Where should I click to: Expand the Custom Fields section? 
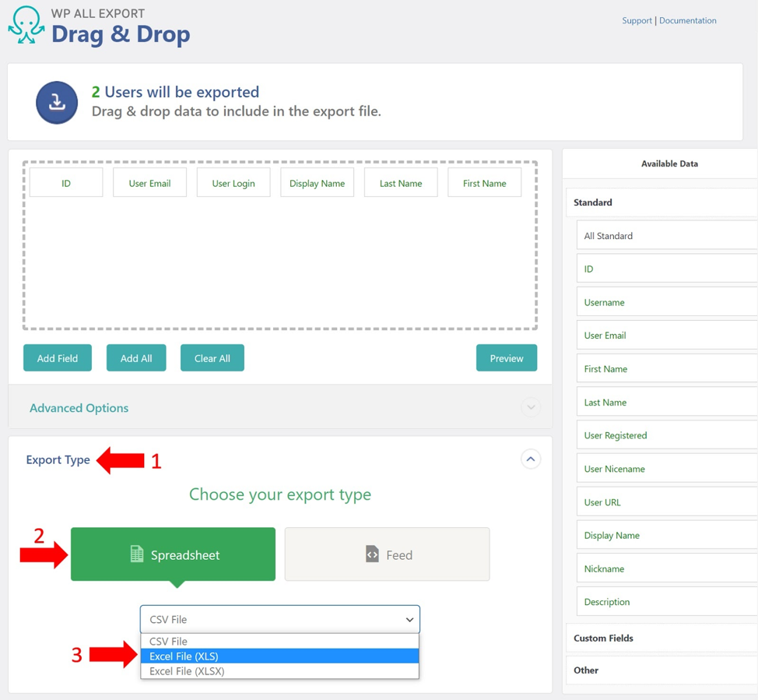point(661,638)
